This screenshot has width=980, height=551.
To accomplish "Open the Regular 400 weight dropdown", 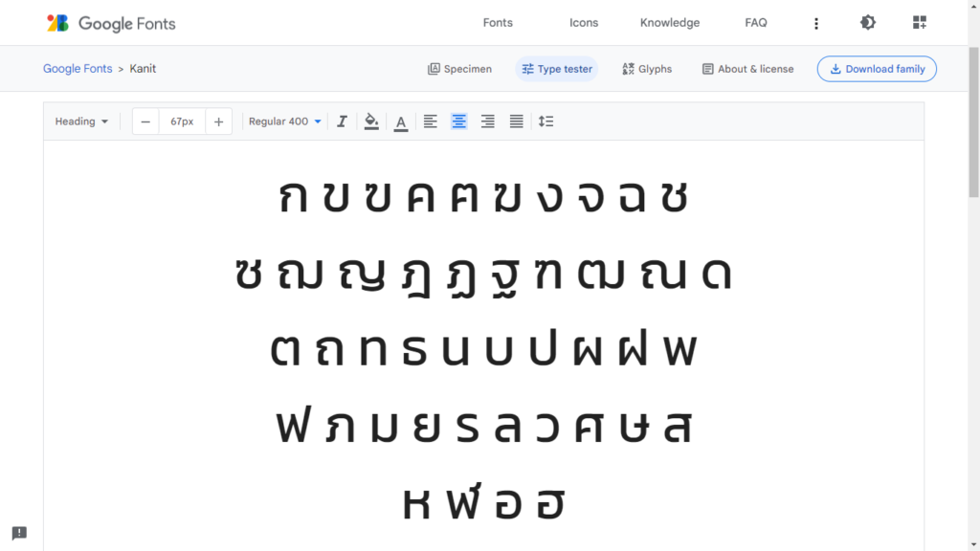I will click(285, 121).
